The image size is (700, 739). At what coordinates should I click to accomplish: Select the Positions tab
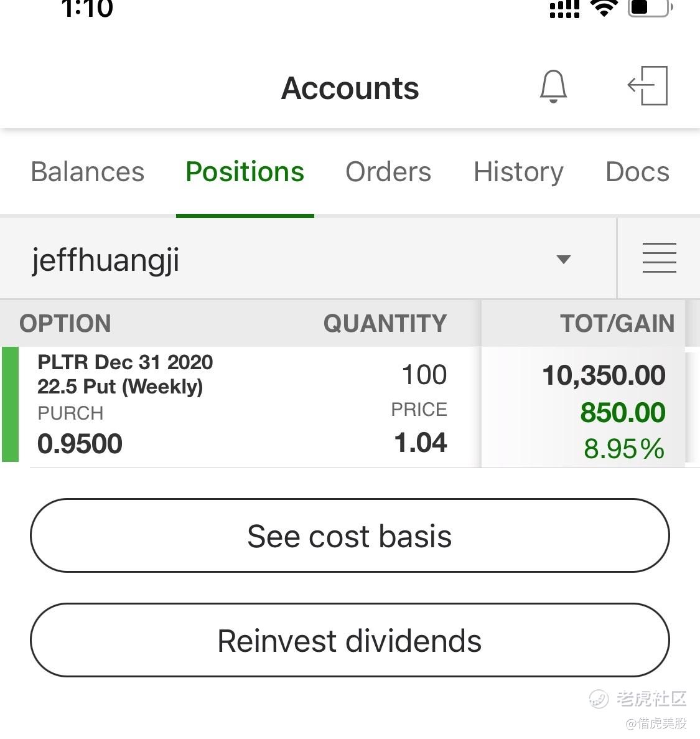245,172
